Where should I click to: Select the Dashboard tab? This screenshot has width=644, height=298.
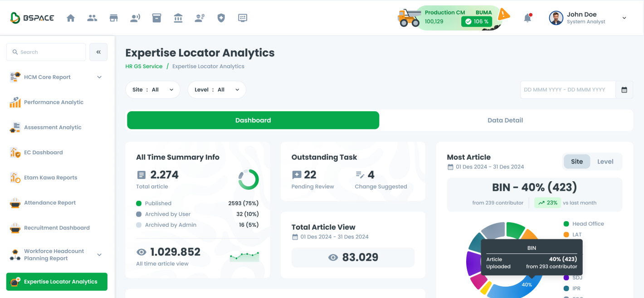pyautogui.click(x=253, y=120)
